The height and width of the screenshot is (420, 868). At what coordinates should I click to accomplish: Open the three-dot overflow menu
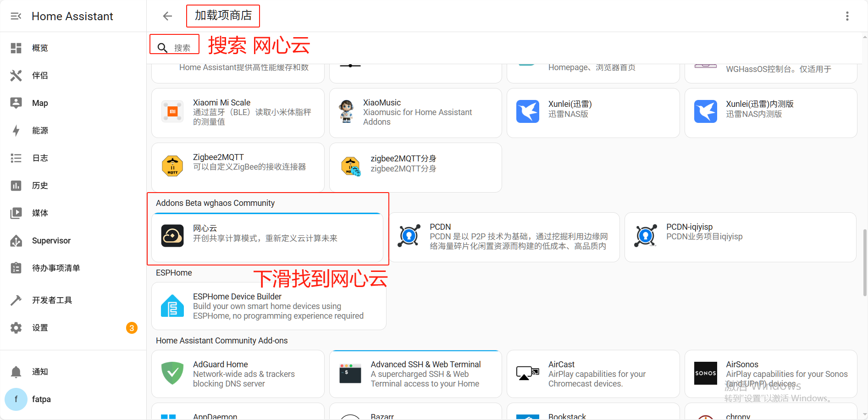click(x=847, y=16)
